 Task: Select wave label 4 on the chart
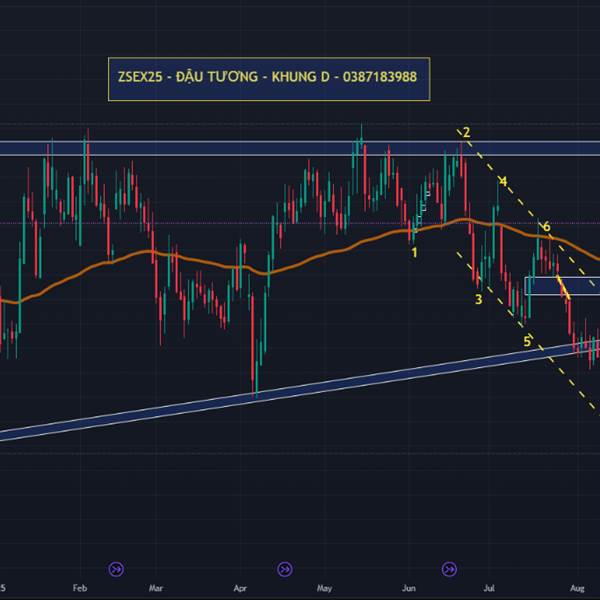click(x=503, y=181)
